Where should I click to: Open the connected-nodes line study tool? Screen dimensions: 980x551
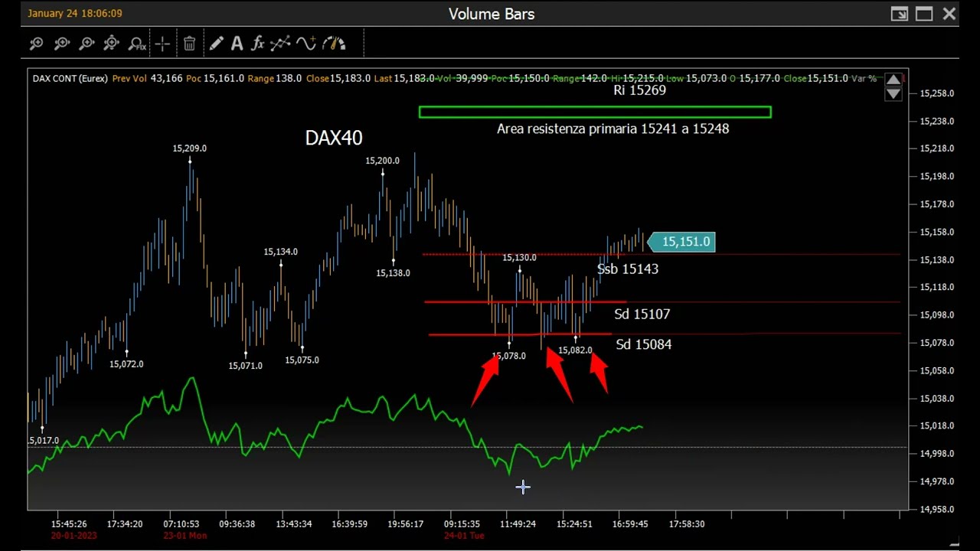coord(280,44)
